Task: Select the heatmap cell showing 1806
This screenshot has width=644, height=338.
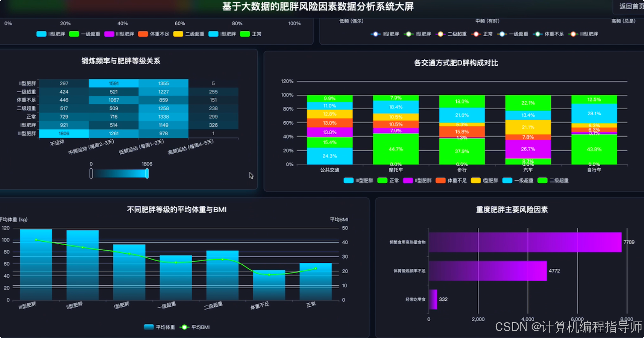Action: pos(64,133)
